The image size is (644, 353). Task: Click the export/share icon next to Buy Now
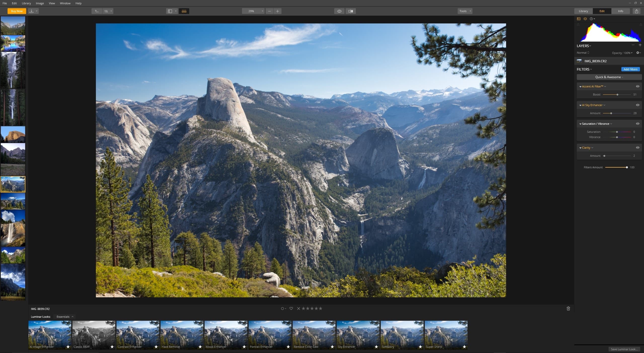tap(32, 11)
